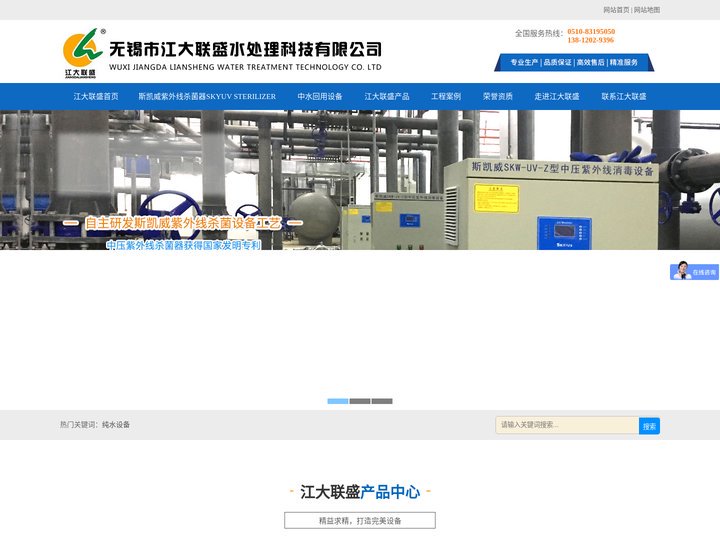The height and width of the screenshot is (540, 720).
Task: Open 江大联盛产品 navigation item
Action: coord(387,96)
